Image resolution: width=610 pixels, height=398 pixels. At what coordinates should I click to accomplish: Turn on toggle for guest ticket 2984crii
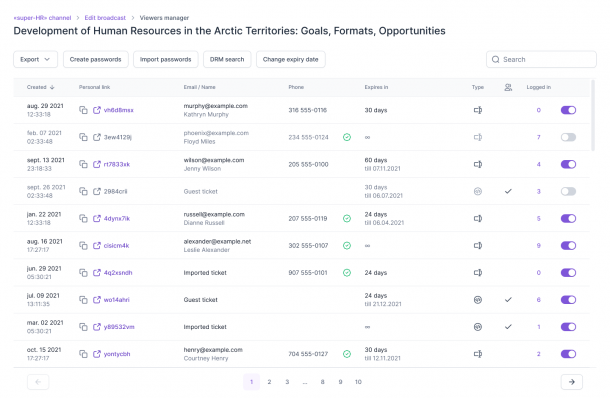[568, 191]
